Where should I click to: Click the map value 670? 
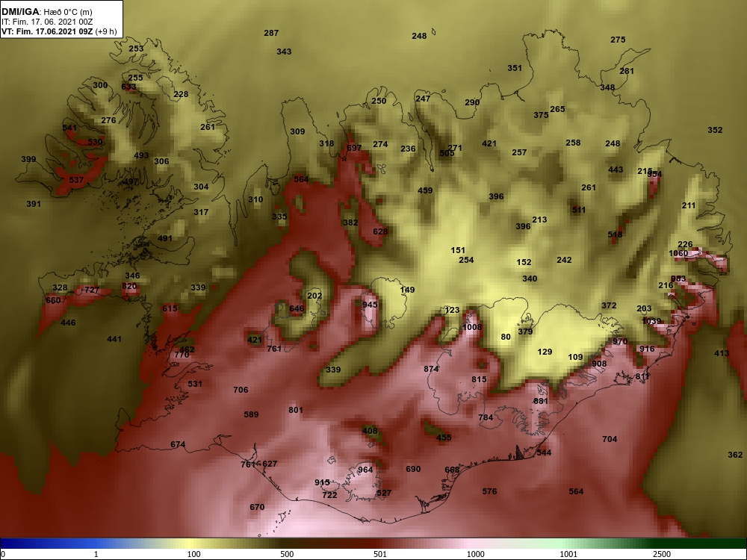(257, 507)
